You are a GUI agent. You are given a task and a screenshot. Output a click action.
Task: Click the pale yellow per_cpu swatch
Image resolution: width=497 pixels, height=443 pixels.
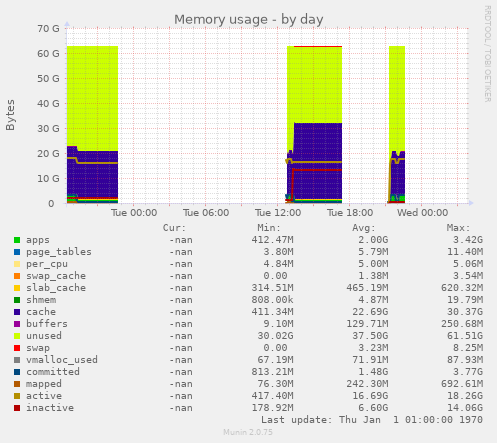pyautogui.click(x=17, y=264)
